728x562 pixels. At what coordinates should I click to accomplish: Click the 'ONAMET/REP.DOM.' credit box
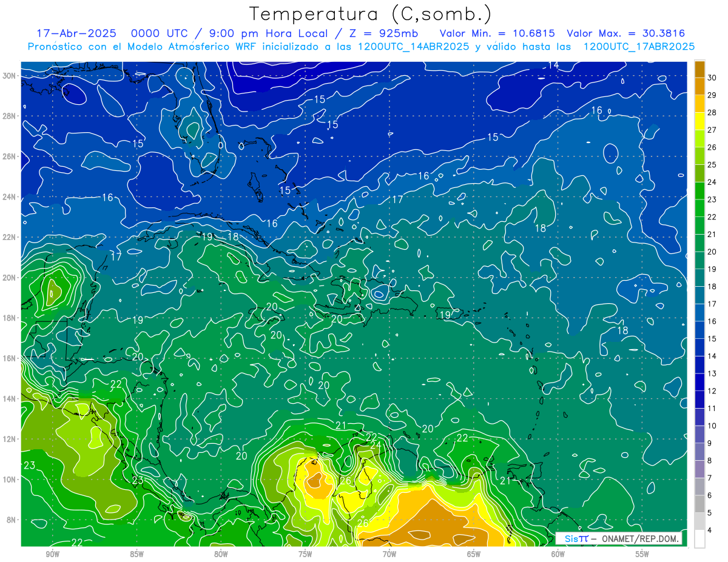(x=619, y=538)
